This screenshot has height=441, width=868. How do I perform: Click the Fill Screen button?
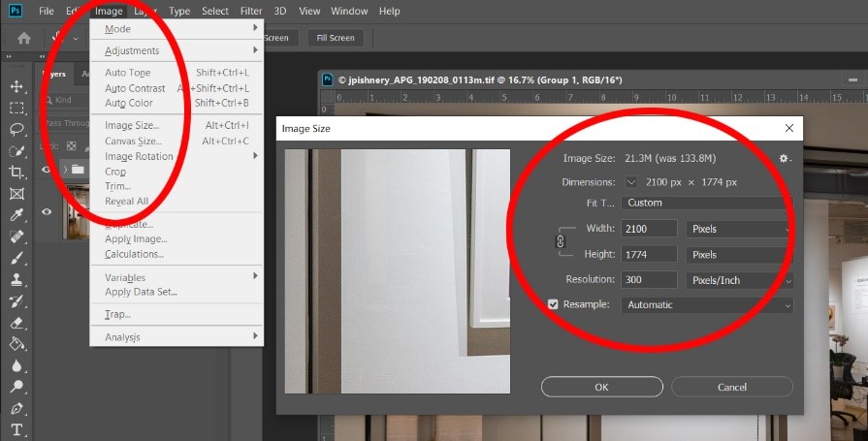pyautogui.click(x=336, y=38)
